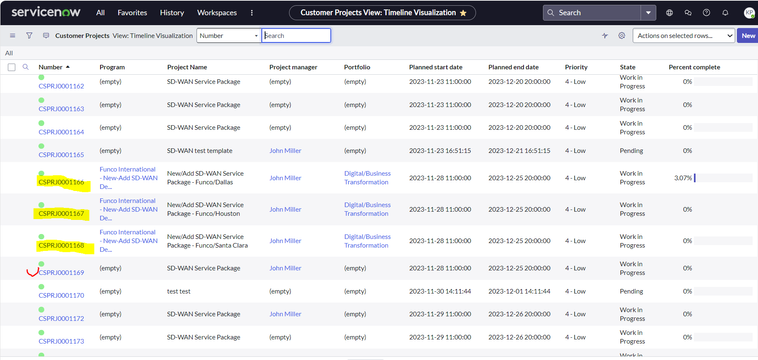Open project CSPRJ0001162
Image resolution: width=758 pixels, height=360 pixels.
pyautogui.click(x=61, y=86)
